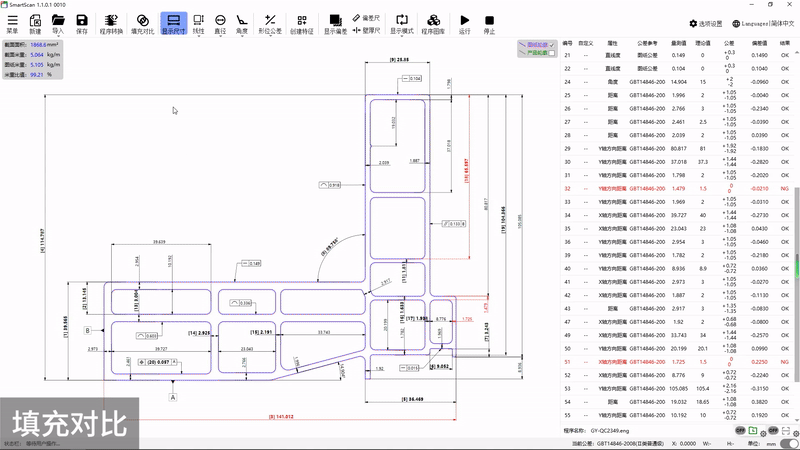Screen dimensions: 800x450
Task: Toggle the 显示尺寸 show dimensions button
Action: pyautogui.click(x=174, y=23)
